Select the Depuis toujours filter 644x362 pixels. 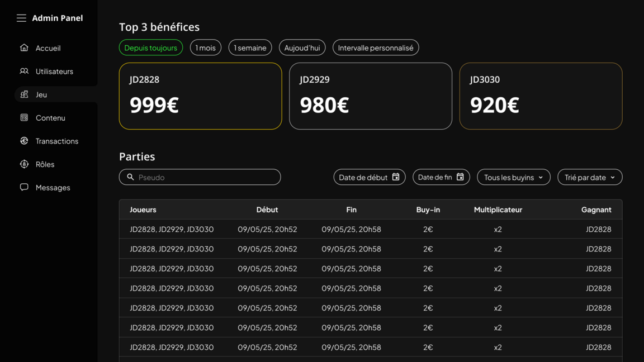pyautogui.click(x=151, y=47)
